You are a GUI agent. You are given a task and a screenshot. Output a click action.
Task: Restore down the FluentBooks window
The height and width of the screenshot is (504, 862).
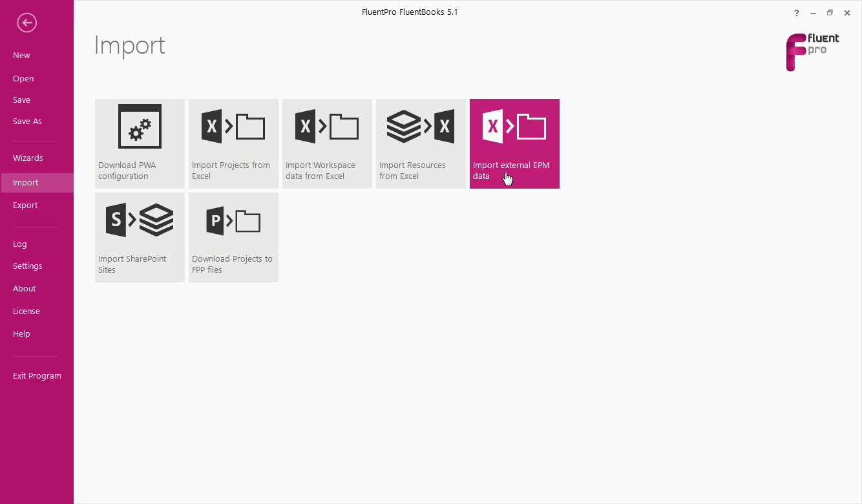(x=830, y=13)
